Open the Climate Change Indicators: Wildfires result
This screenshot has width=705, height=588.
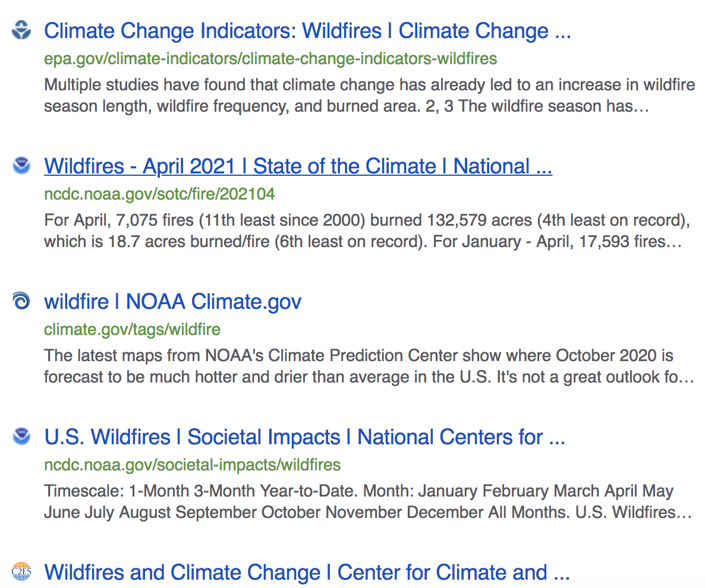coord(307,31)
